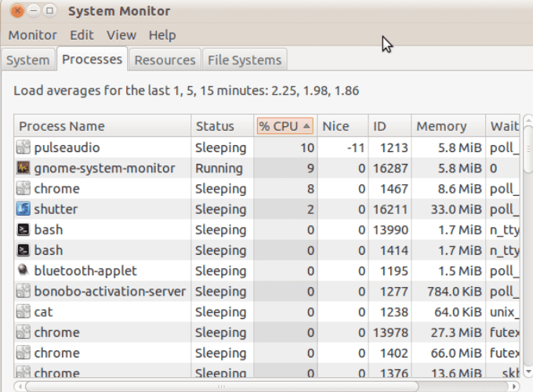Click the shutter application icon
The width and height of the screenshot is (533, 392).
[x=24, y=209]
